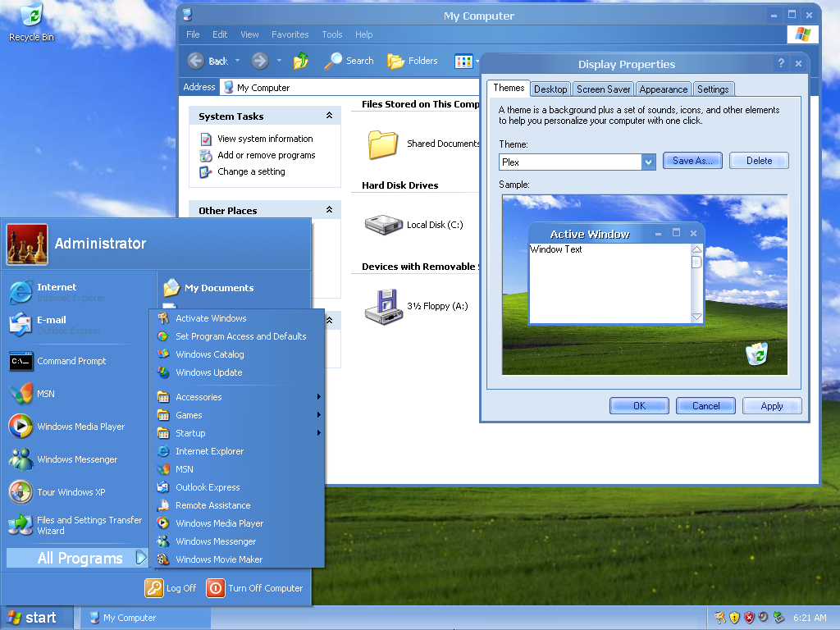840x630 pixels.
Task: Click the Up one level folder icon
Action: coord(301,61)
